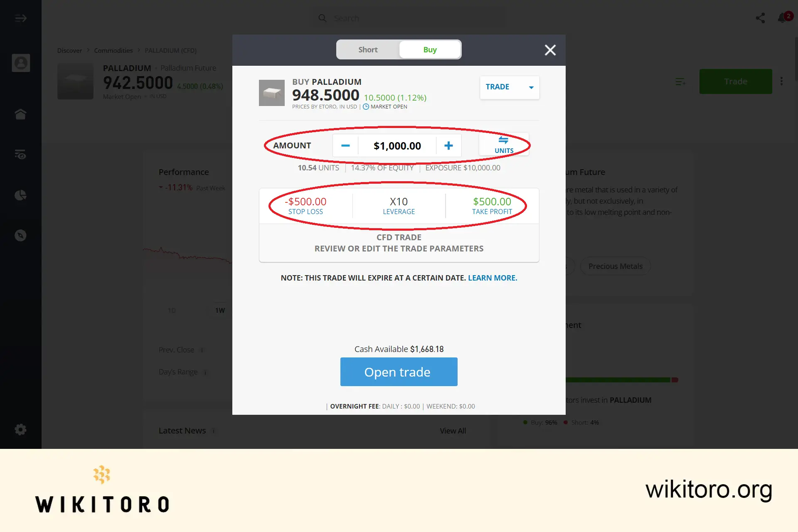Click the amount input field to edit
Viewport: 798px width, 532px height.
pos(397,145)
